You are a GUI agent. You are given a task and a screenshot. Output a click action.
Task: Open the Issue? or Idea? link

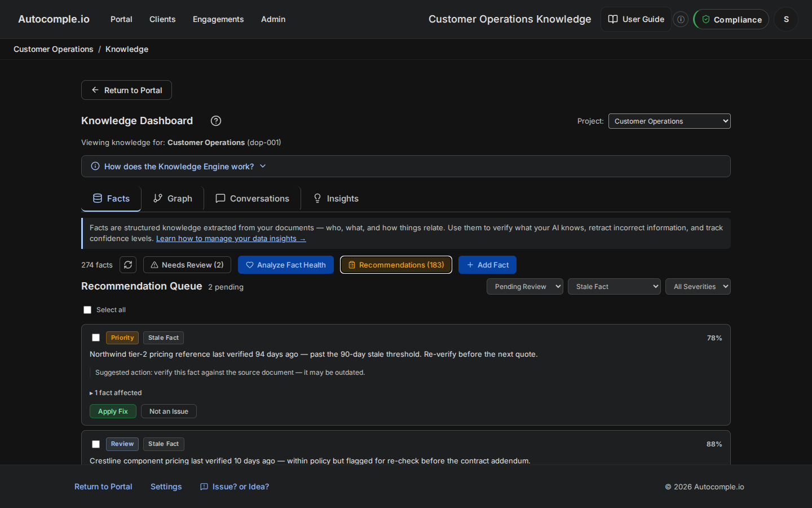pyautogui.click(x=235, y=487)
